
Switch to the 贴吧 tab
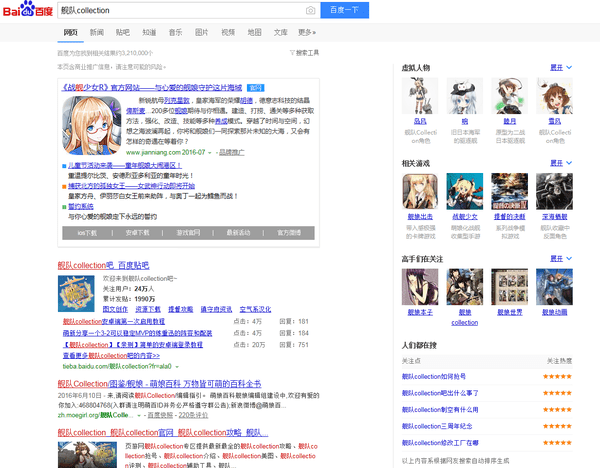(x=123, y=32)
